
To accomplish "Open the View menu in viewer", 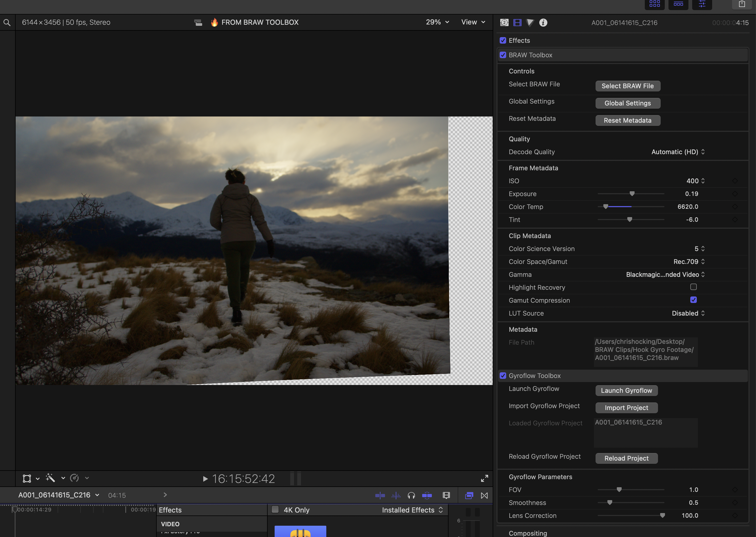I will [473, 22].
